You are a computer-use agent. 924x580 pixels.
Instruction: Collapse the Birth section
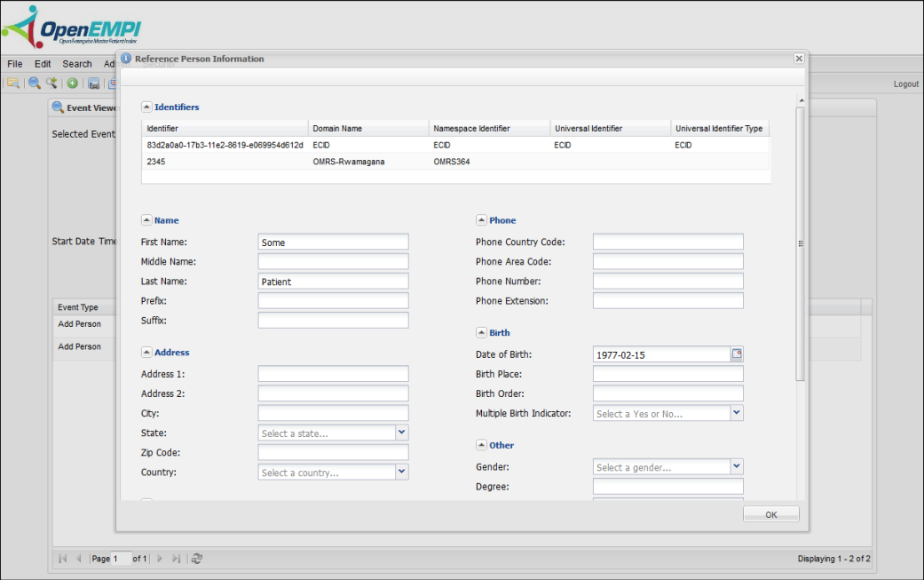tap(481, 332)
